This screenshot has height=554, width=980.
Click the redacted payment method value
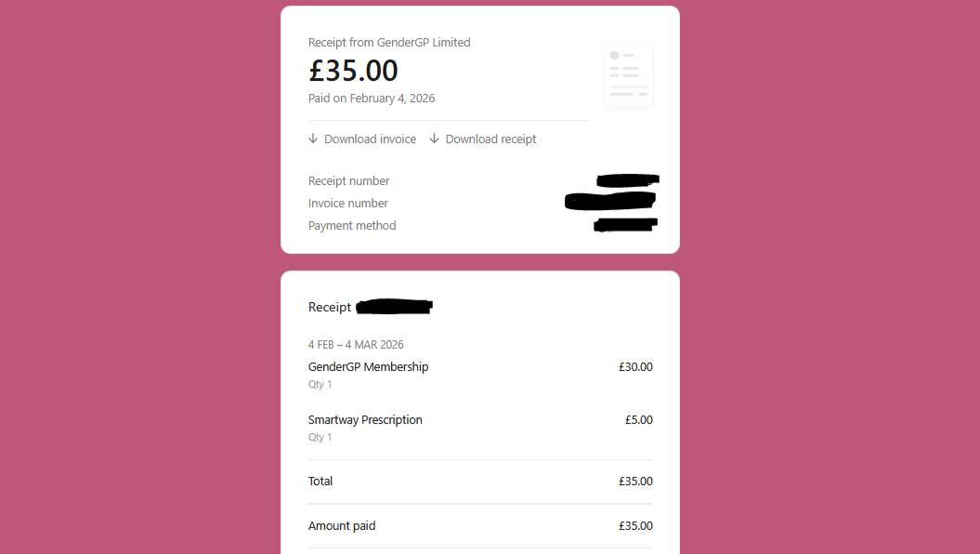[x=626, y=224]
